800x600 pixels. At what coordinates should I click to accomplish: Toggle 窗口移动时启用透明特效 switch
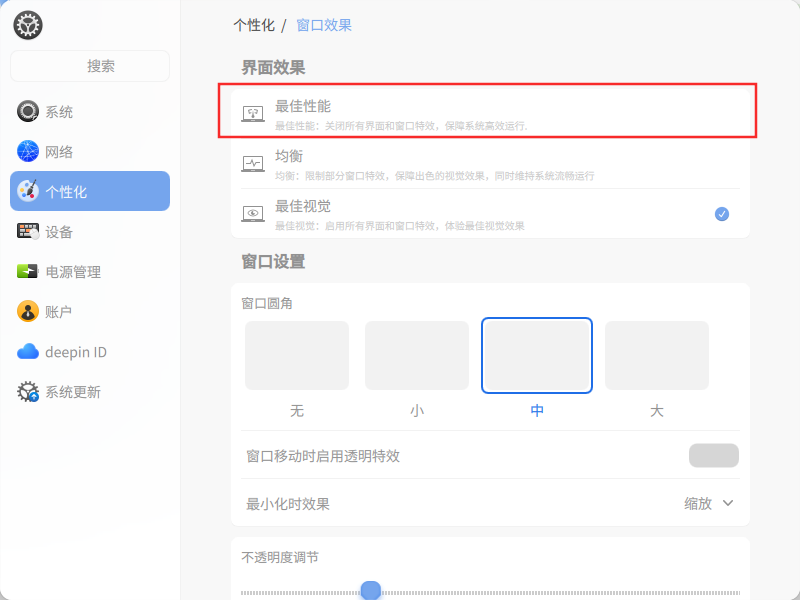click(x=713, y=455)
